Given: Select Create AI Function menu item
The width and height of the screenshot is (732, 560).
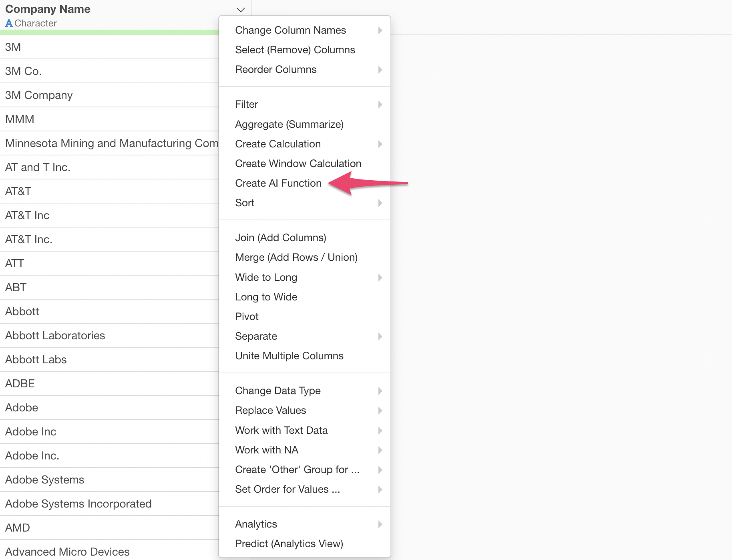Looking at the screenshot, I should coord(278,183).
